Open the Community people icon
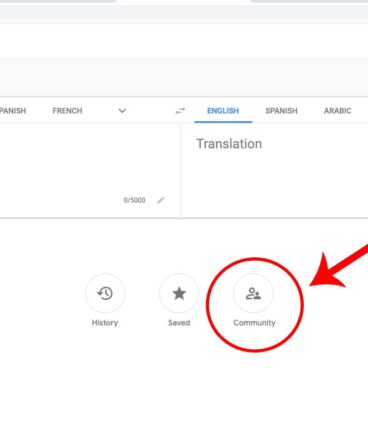 253,293
